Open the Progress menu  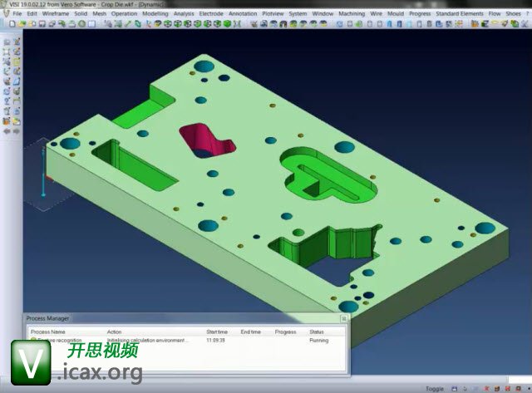pos(420,14)
